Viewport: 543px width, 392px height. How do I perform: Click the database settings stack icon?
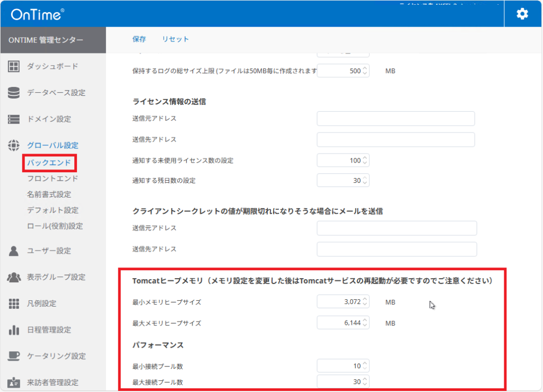pos(14,93)
